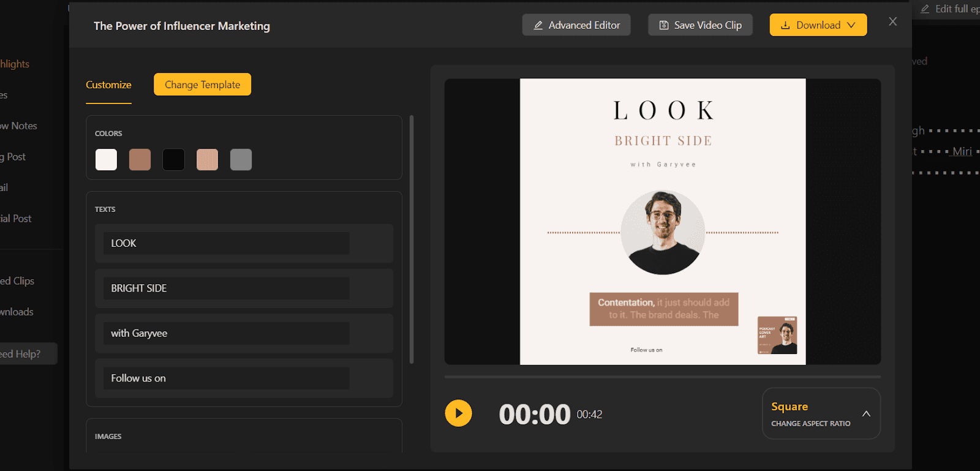This screenshot has width=980, height=471.
Task: Click the BRIGHT SIDE subtitle in the preview
Action: pyautogui.click(x=663, y=141)
